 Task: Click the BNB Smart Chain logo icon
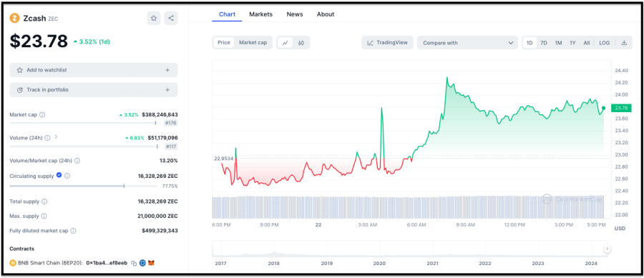click(13, 263)
